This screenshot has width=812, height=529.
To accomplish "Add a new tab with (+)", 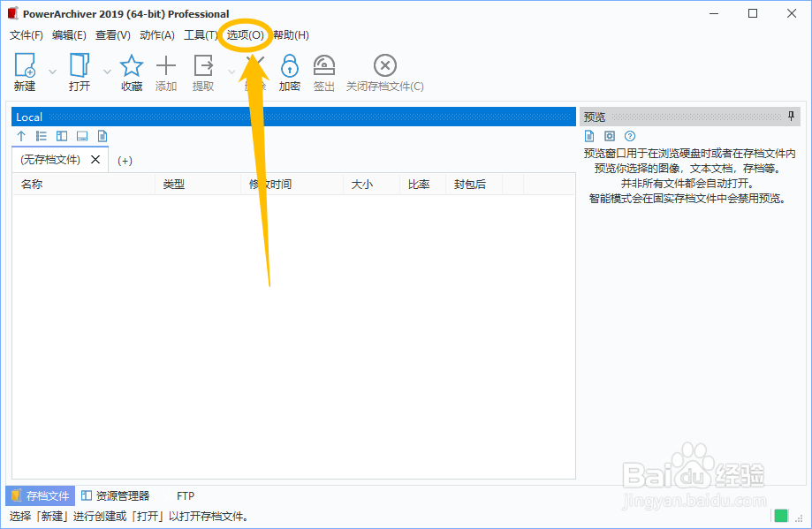I will (125, 161).
